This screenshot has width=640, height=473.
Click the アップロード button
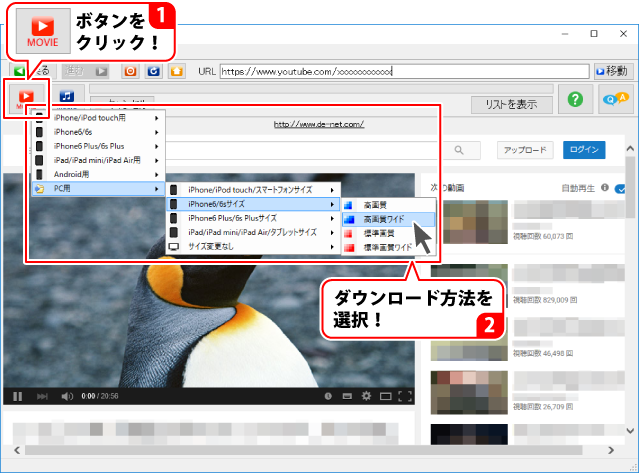tap(525, 150)
